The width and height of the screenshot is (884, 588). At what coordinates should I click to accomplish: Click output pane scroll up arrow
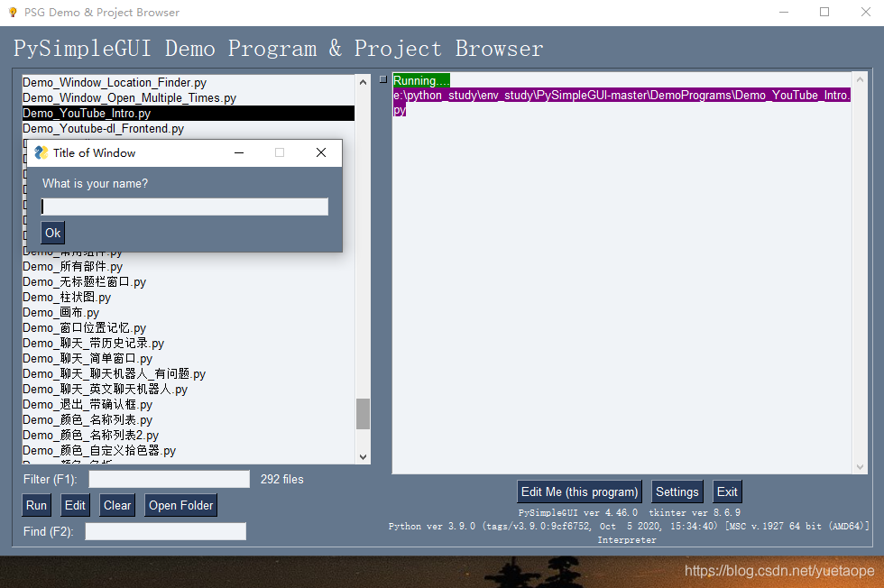coord(860,80)
